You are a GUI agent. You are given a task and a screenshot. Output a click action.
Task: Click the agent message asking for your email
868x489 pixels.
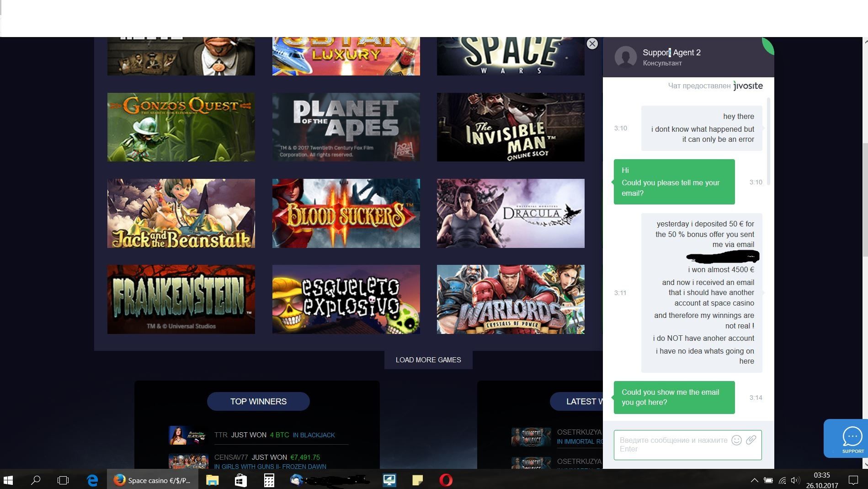coord(674,182)
